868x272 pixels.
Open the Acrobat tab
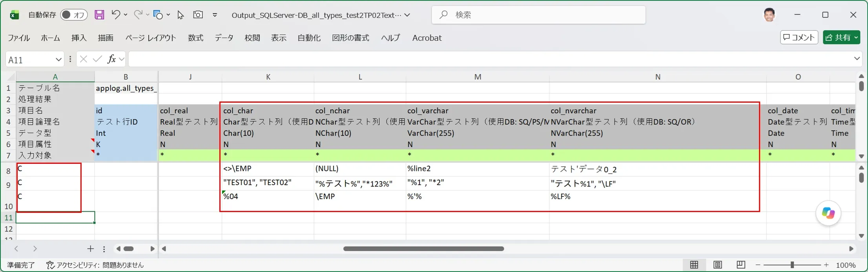[427, 38]
